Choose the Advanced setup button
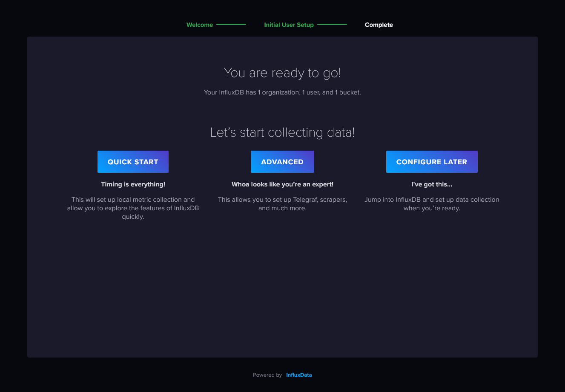 click(282, 162)
